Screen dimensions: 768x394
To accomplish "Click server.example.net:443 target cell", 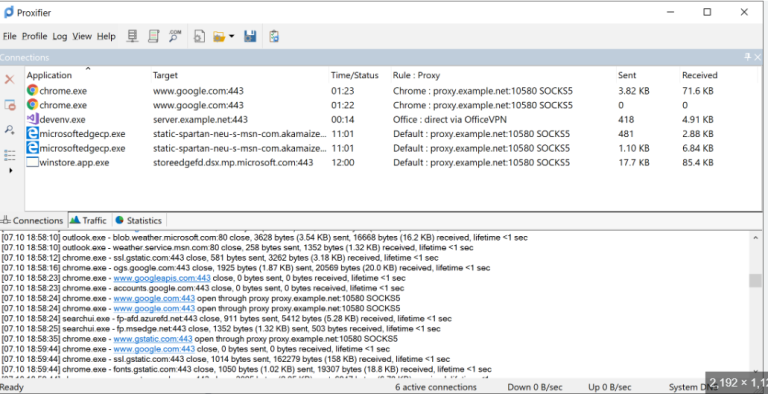I will 200,119.
